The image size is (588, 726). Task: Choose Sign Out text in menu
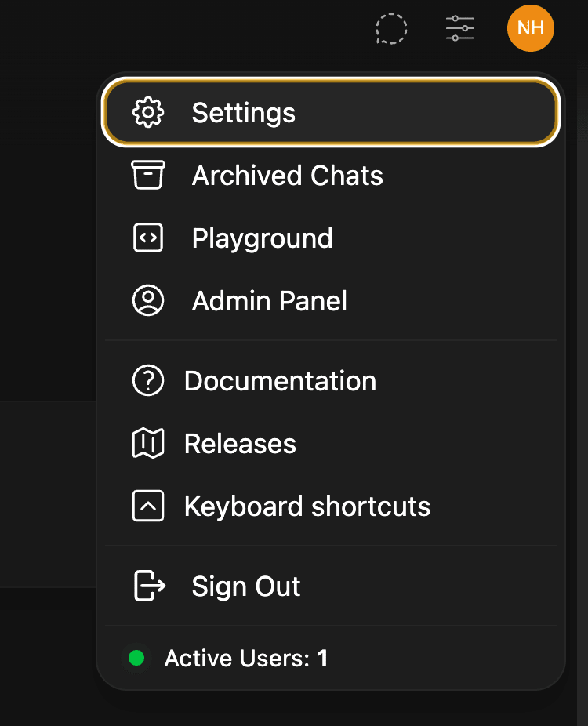point(246,586)
